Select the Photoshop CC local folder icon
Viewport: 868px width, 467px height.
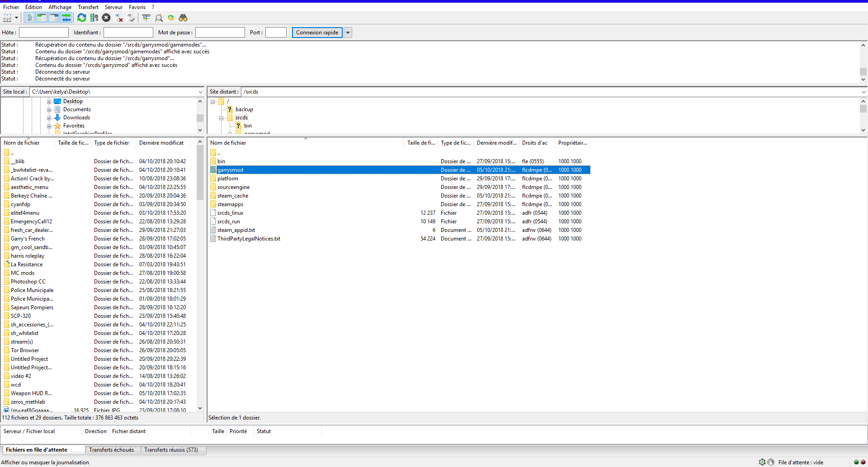tap(6, 282)
